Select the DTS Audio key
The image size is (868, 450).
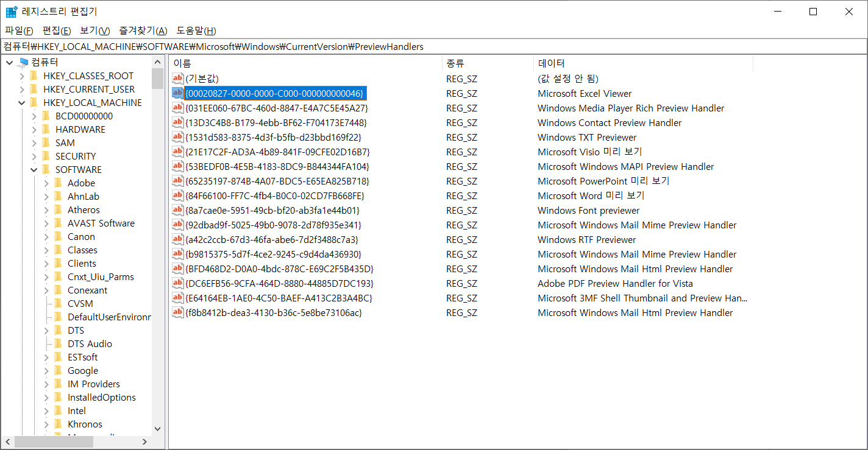coord(90,343)
